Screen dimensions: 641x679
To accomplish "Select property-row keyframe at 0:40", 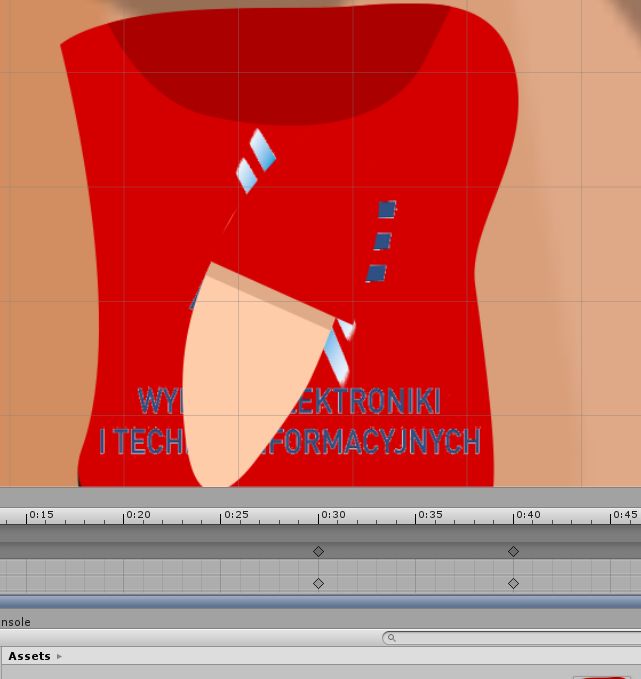I will [513, 583].
